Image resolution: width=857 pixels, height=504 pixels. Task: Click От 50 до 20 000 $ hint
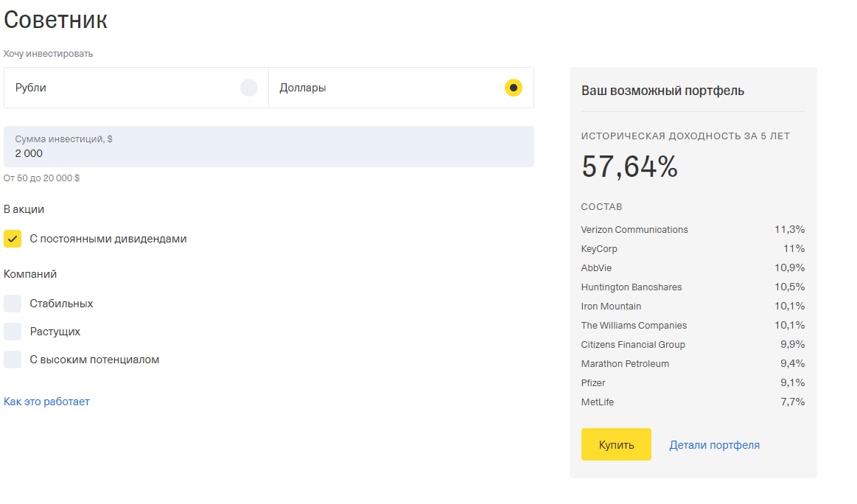[41, 178]
